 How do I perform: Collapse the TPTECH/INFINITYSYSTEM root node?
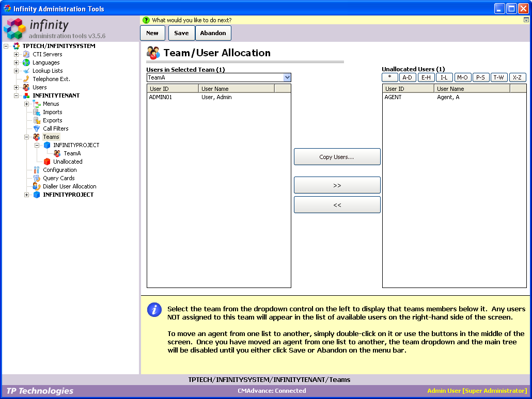[x=6, y=46]
